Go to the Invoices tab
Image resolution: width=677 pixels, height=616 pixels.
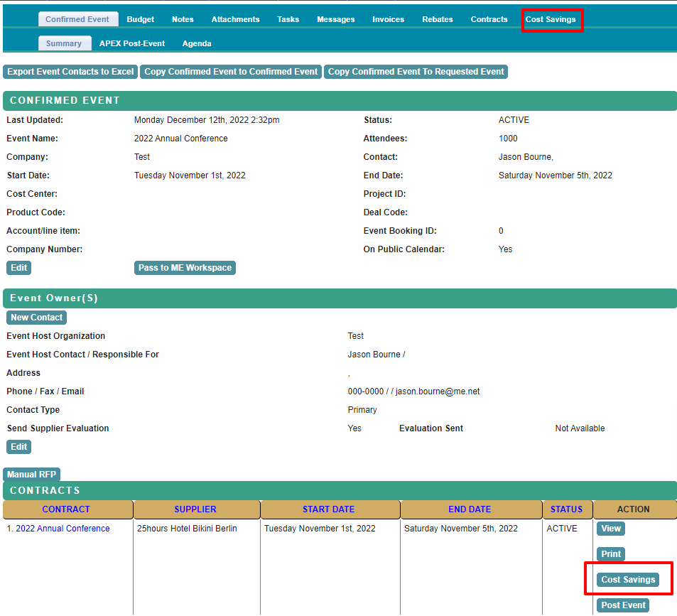[x=388, y=19]
